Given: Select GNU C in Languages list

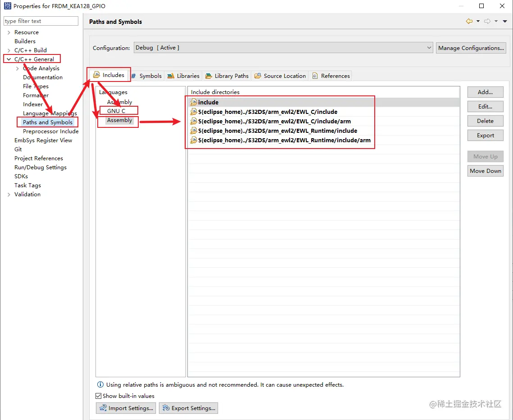Looking at the screenshot, I should point(116,111).
